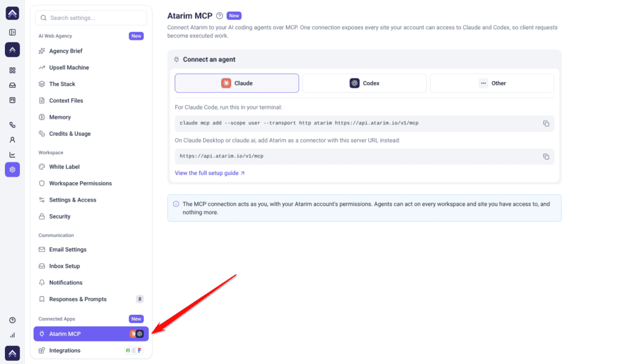The image size is (638, 364).
Task: Switch to the Codex agent tab
Action: (x=364, y=83)
